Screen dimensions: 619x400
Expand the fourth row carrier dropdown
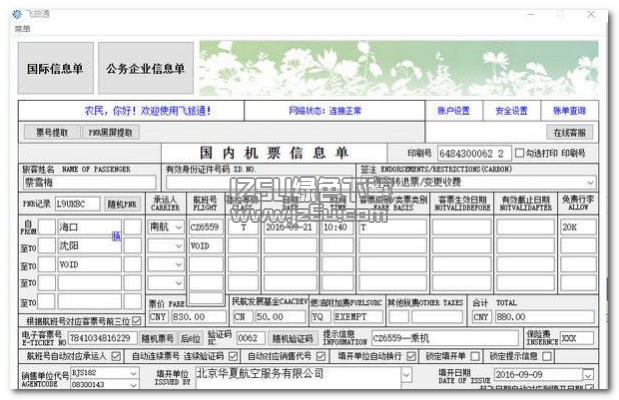pos(178,283)
